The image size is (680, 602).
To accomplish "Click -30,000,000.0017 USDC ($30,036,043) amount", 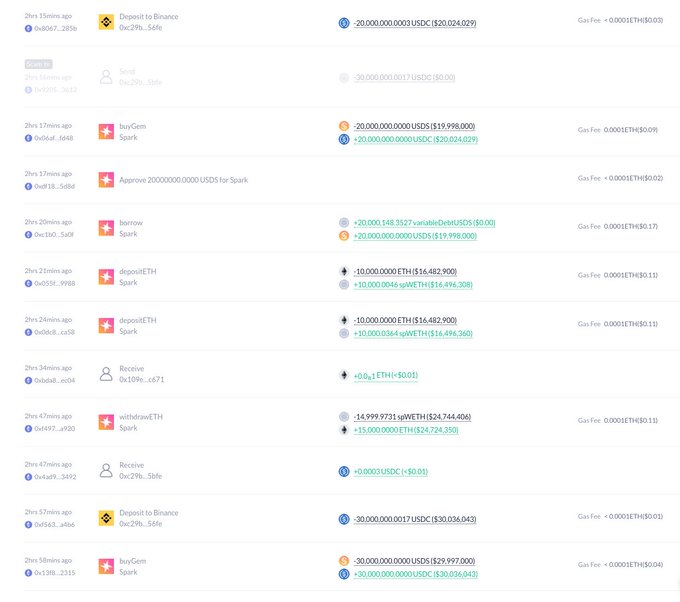I will coord(415,519).
